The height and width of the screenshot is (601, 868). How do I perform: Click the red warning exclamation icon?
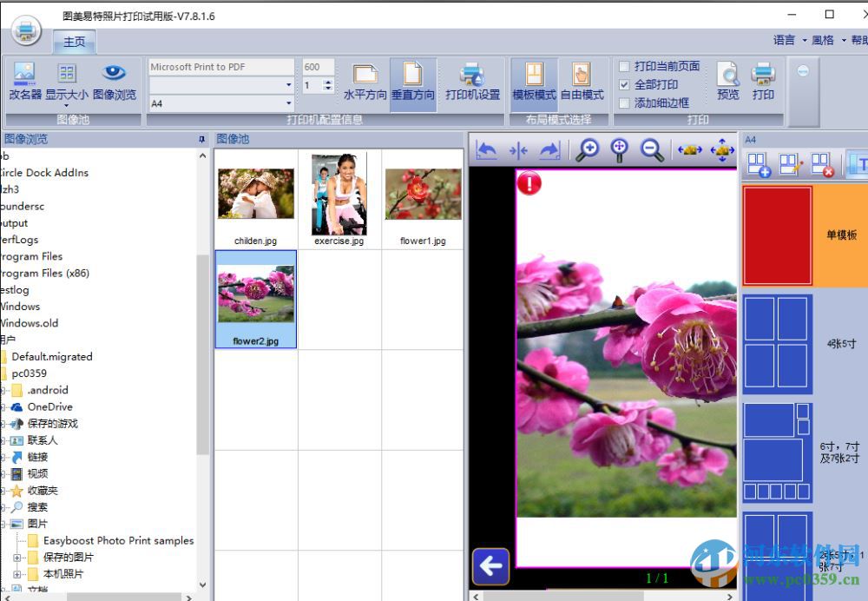tap(529, 183)
